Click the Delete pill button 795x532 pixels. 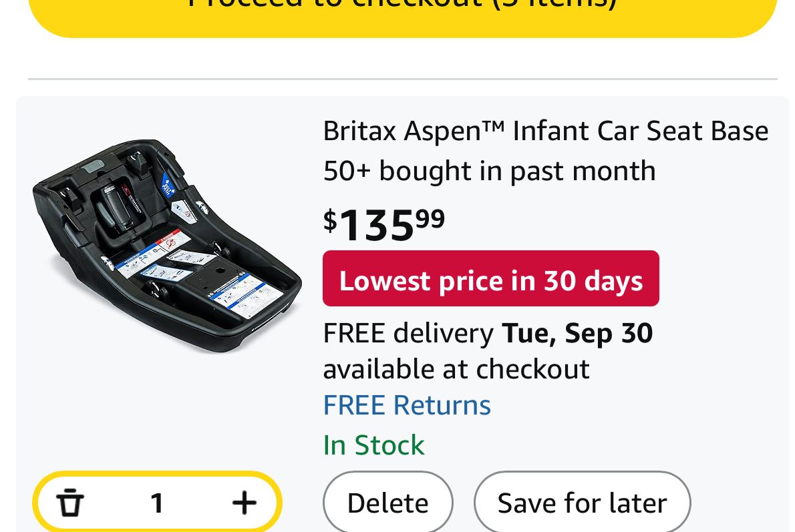click(x=387, y=503)
